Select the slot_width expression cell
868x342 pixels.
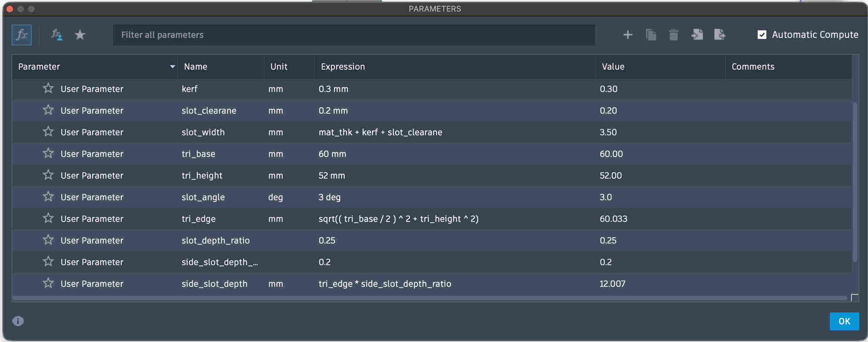[x=380, y=132]
